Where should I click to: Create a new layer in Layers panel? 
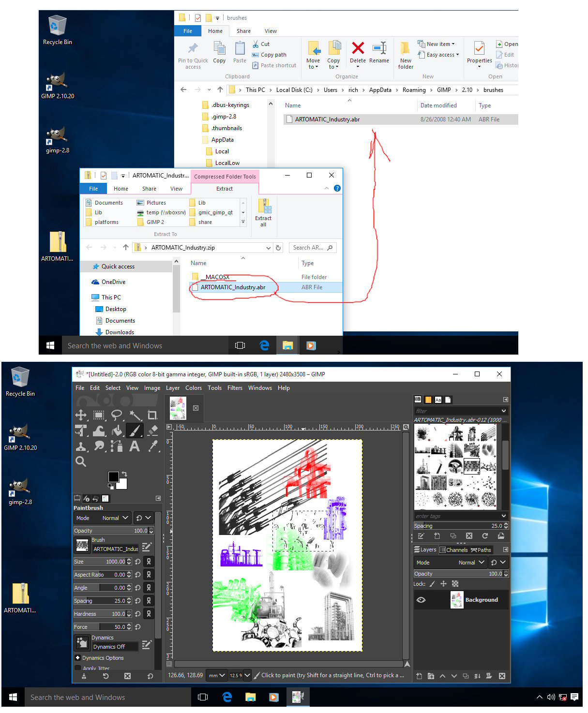(419, 676)
